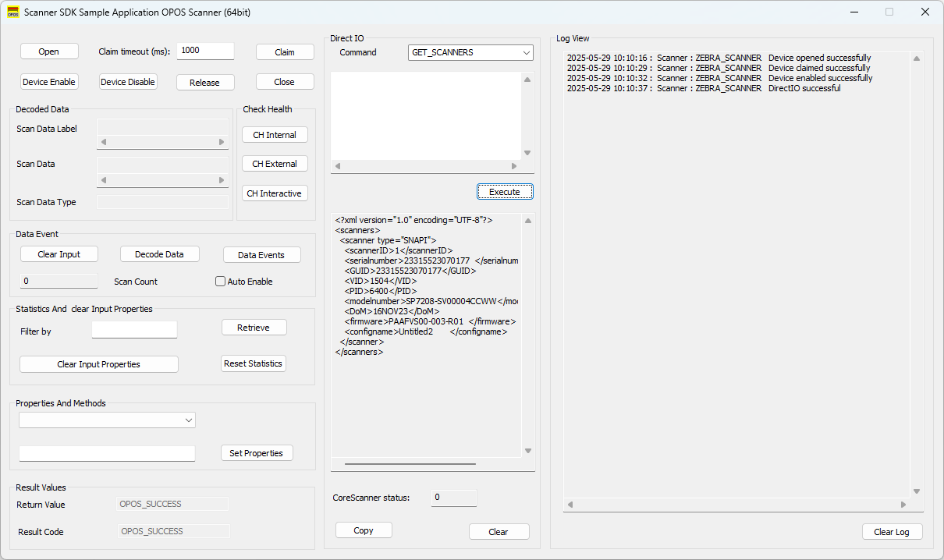Click the Set Properties button
The height and width of the screenshot is (560, 944).
pyautogui.click(x=257, y=453)
